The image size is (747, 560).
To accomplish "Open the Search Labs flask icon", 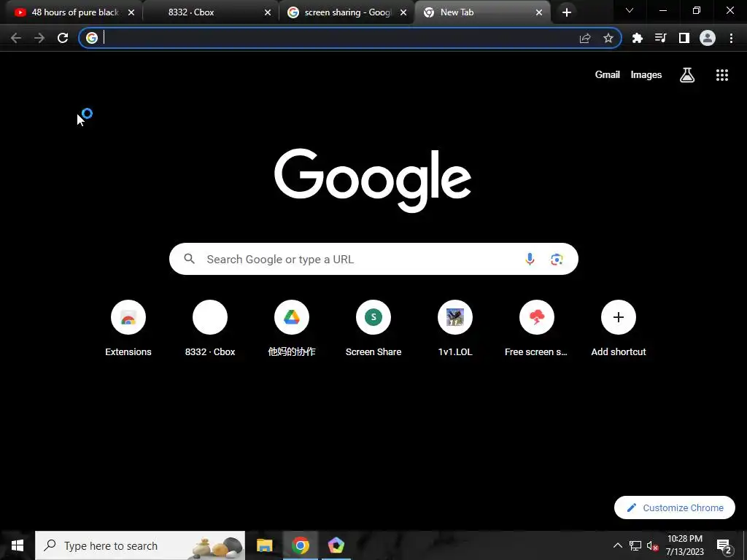I will [687, 75].
